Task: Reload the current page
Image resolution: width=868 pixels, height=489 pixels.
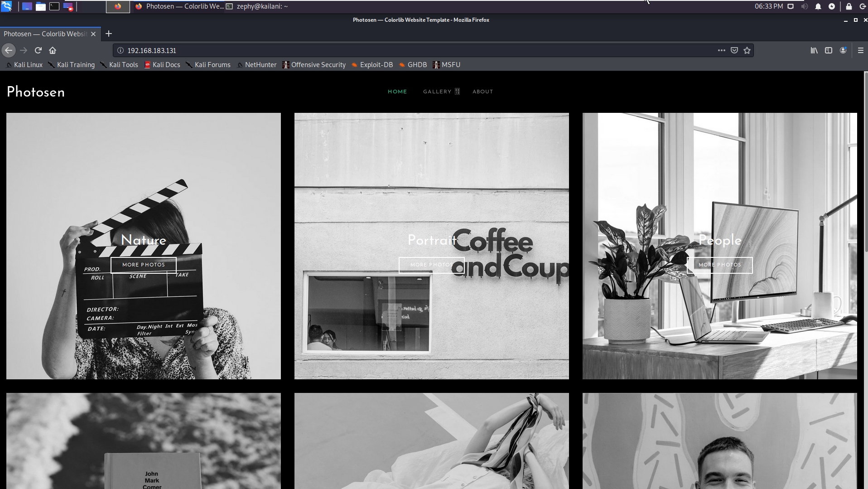Action: (39, 50)
